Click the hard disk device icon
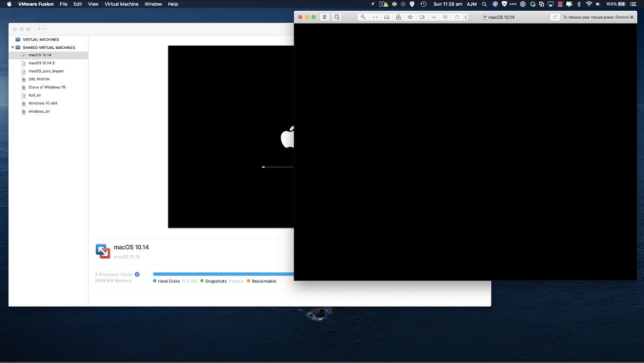This screenshot has width=644, height=363. click(x=387, y=17)
